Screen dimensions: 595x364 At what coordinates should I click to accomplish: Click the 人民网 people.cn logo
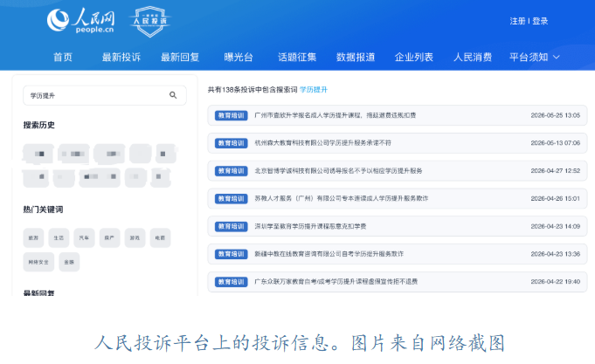[x=81, y=20]
